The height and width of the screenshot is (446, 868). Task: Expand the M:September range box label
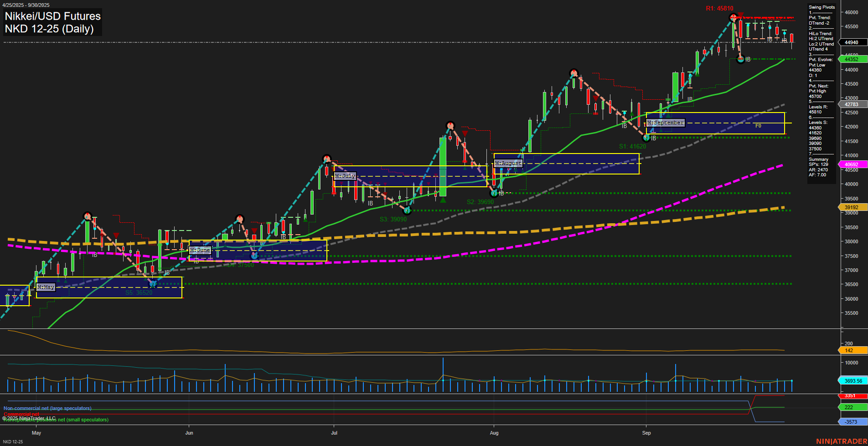pos(666,122)
